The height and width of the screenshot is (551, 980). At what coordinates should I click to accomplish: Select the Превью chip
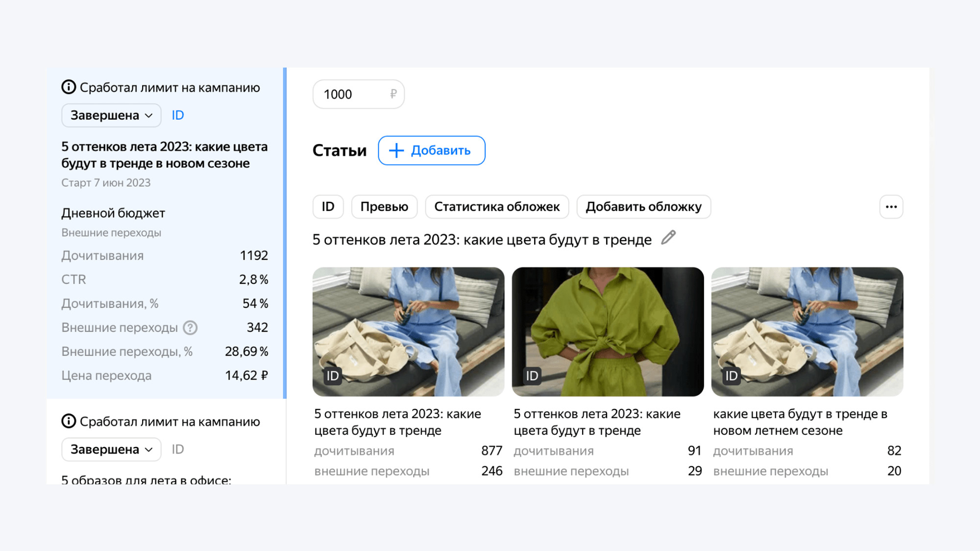(384, 207)
